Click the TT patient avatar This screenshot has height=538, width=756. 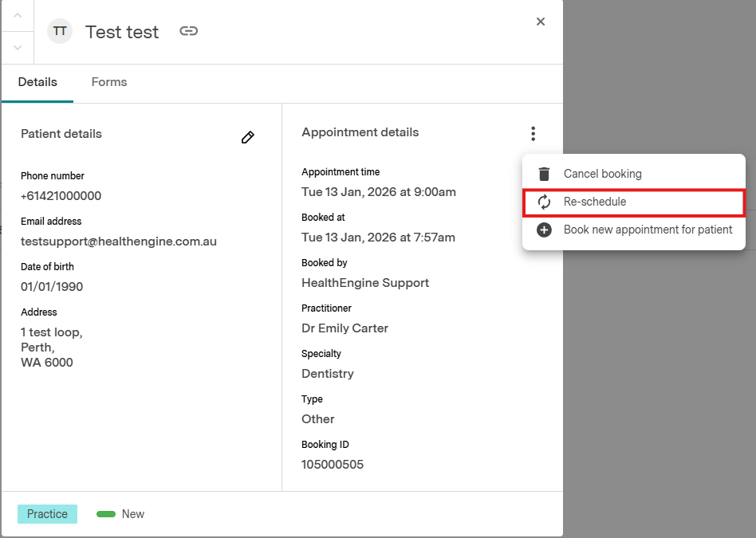(x=60, y=32)
